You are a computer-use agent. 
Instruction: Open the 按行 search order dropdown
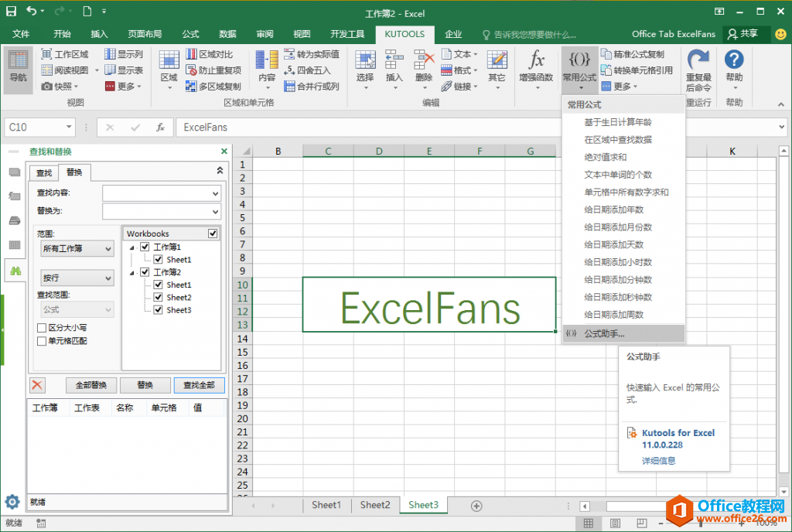(x=77, y=278)
